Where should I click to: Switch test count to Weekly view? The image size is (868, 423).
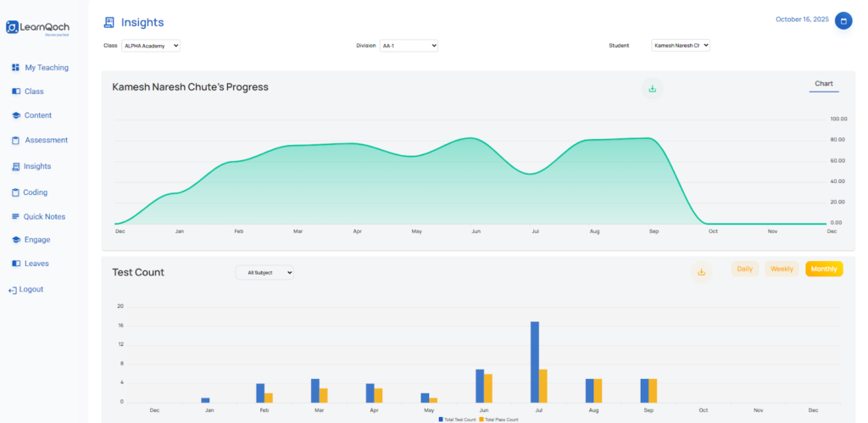click(x=782, y=269)
